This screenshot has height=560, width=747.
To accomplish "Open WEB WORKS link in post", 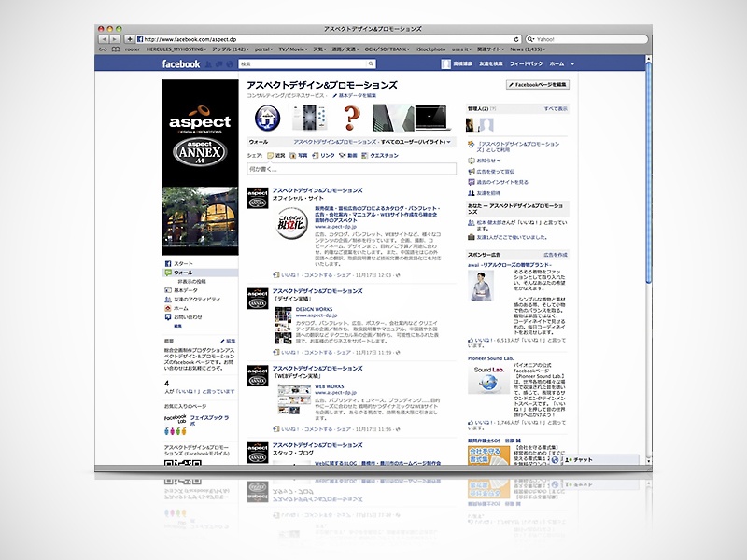I will [330, 386].
